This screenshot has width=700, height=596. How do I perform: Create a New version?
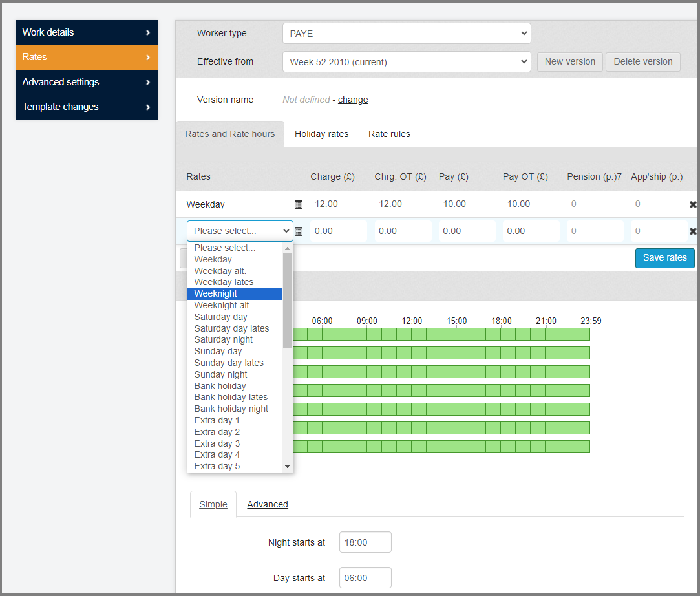pyautogui.click(x=569, y=62)
